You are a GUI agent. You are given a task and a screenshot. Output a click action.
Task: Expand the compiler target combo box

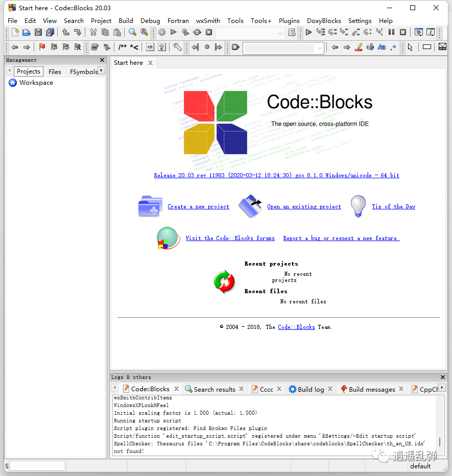pos(279,32)
